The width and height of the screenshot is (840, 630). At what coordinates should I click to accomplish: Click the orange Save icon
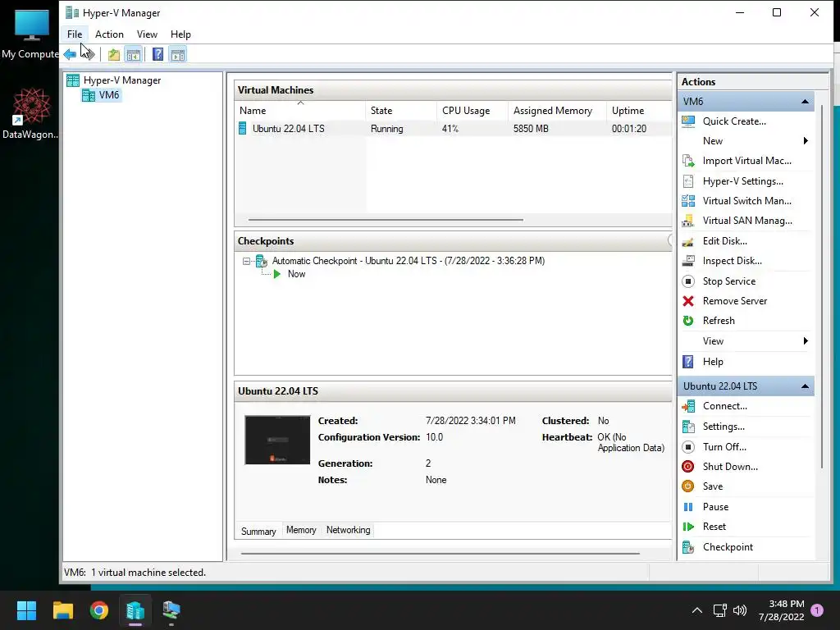tap(688, 486)
